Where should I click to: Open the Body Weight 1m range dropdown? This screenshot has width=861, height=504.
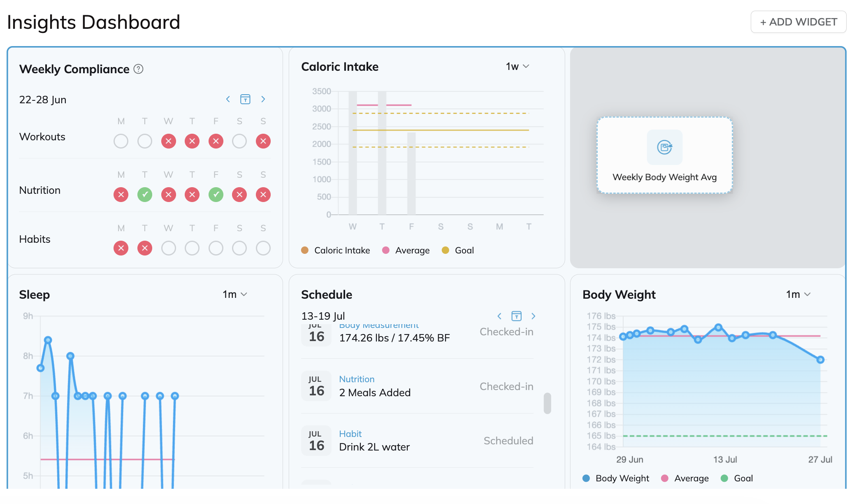(x=798, y=294)
